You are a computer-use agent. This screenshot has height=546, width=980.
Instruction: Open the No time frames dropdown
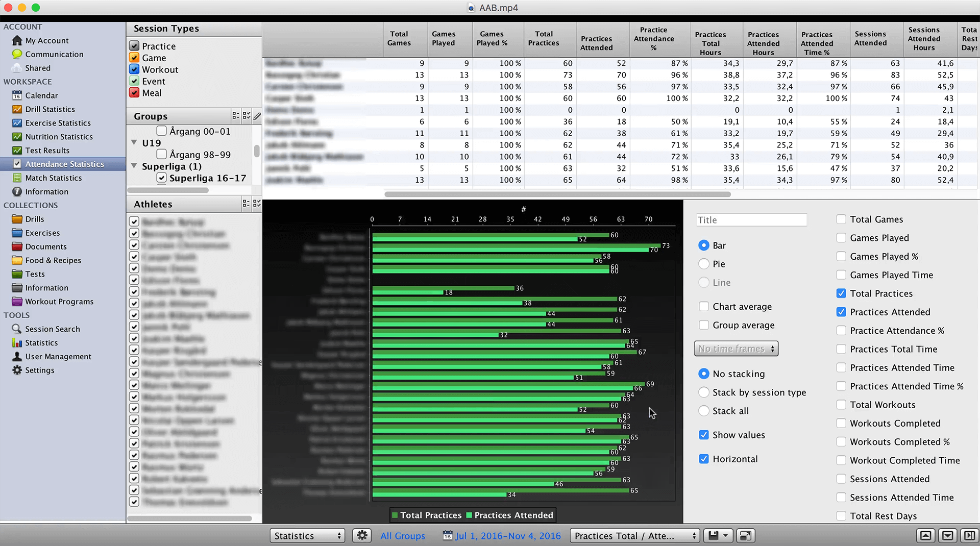point(736,349)
